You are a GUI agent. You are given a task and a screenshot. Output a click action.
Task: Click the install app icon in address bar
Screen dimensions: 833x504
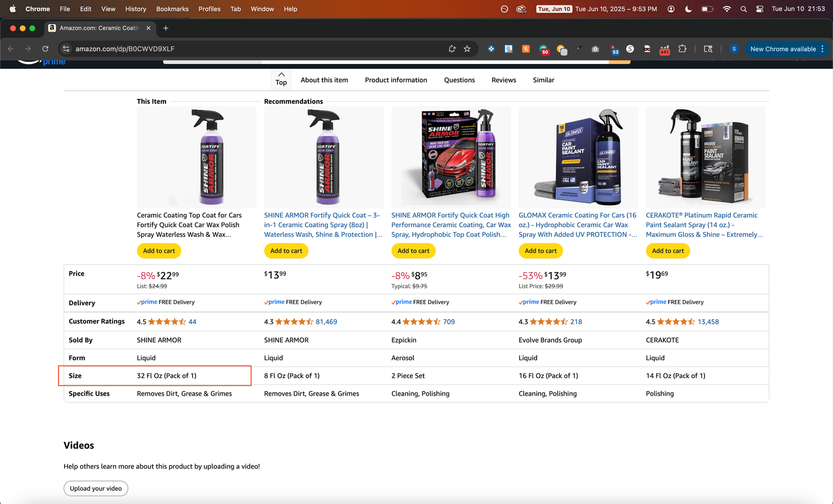(452, 49)
